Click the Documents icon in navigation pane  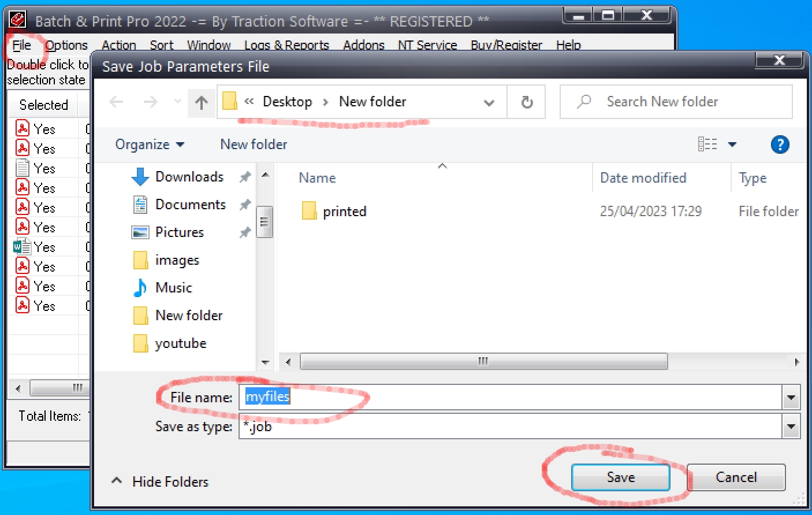140,204
